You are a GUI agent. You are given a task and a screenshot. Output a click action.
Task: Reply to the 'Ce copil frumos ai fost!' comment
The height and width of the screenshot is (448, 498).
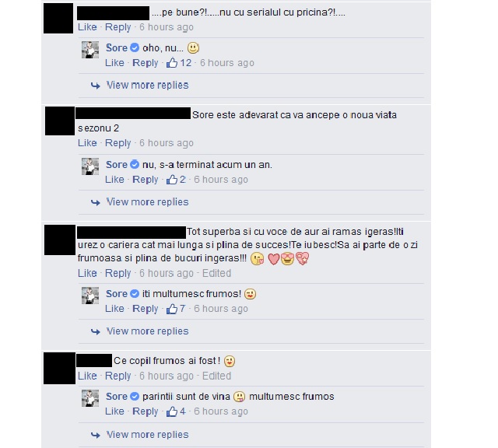point(117,376)
